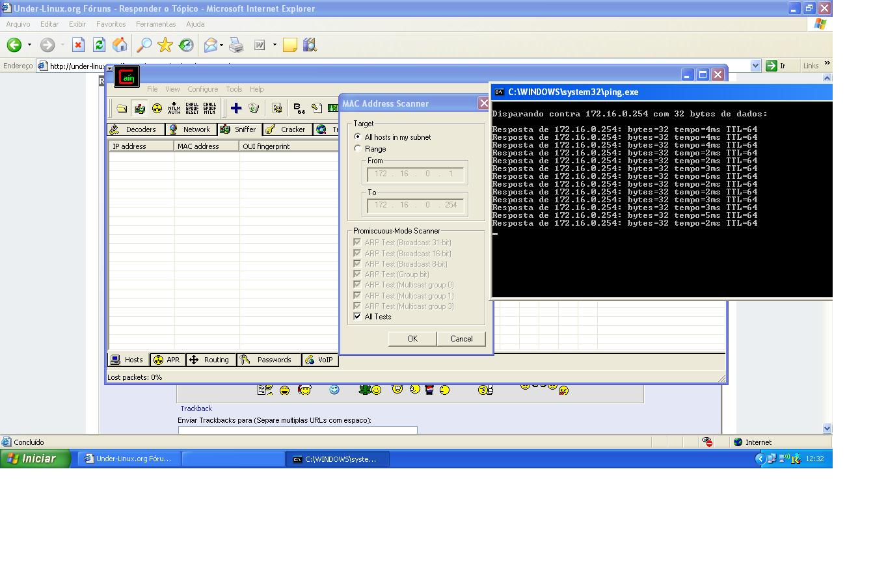
Task: Click the yellow radiation APR toolbar icon
Action: pyautogui.click(x=157, y=109)
